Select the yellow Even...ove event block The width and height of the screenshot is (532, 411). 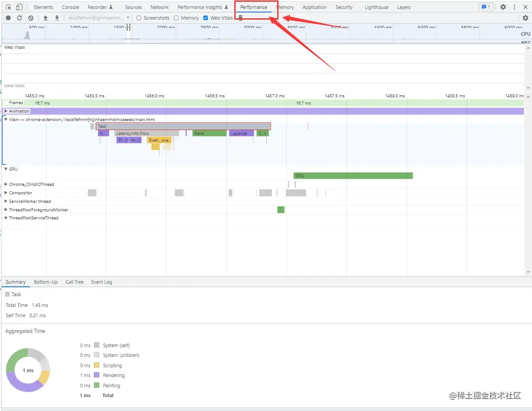click(x=159, y=140)
